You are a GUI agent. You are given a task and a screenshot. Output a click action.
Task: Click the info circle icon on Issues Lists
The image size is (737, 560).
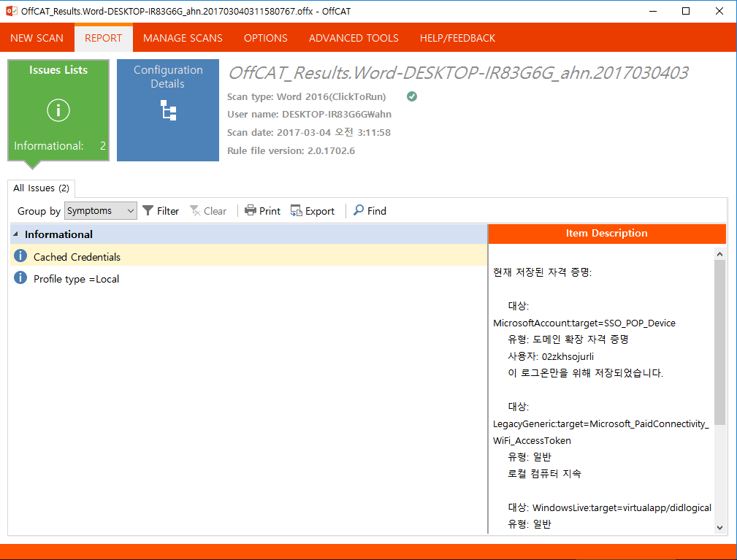pyautogui.click(x=58, y=110)
